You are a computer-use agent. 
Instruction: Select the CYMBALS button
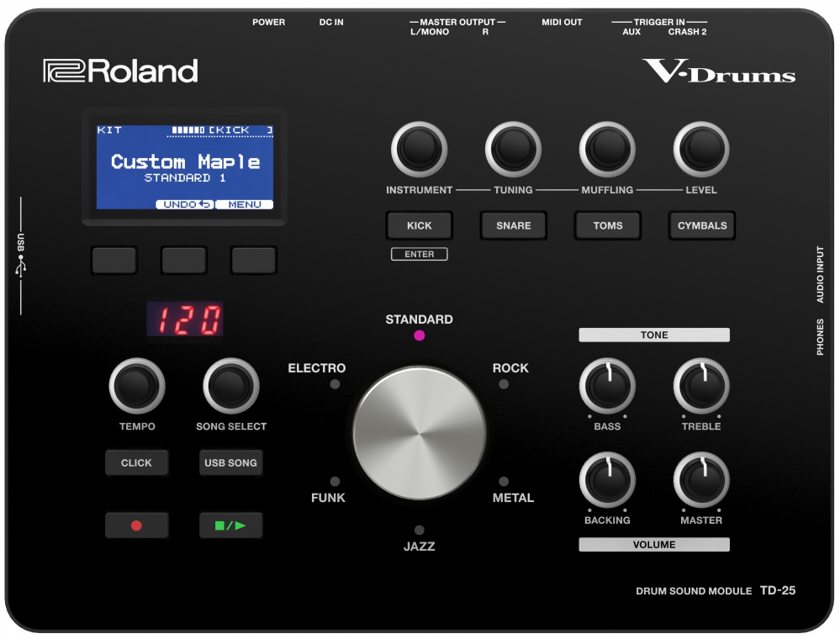tap(702, 225)
